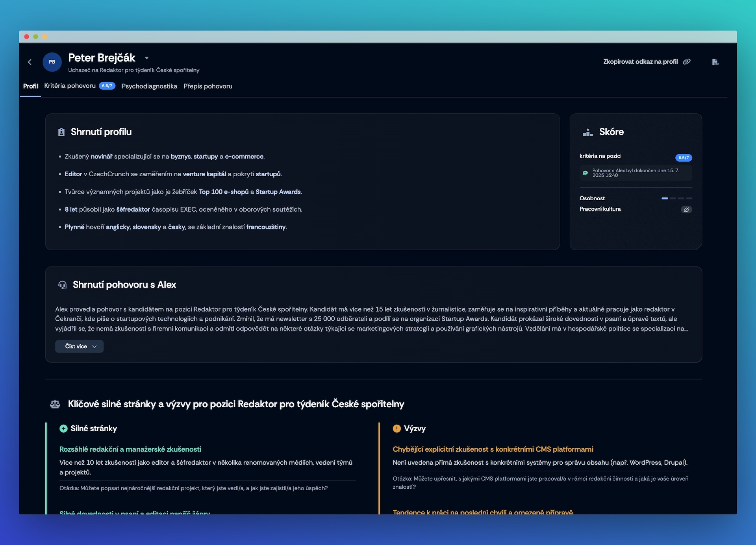Click the orange exclamation Výzvy icon
The image size is (756, 545).
(x=397, y=429)
